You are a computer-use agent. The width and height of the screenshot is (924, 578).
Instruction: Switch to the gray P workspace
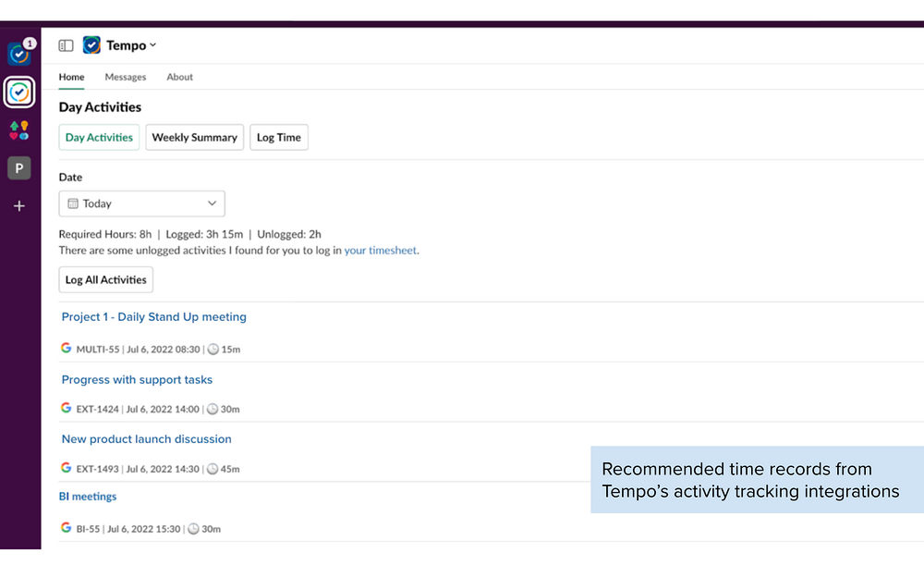[x=19, y=168]
